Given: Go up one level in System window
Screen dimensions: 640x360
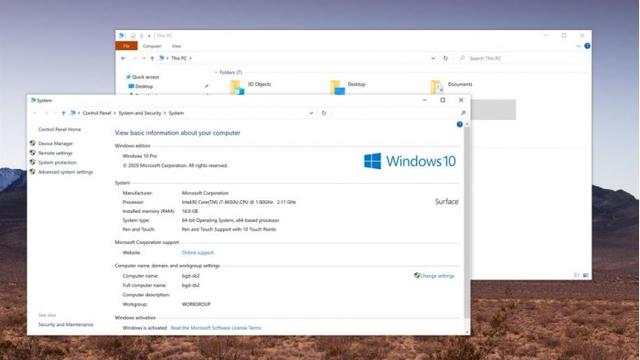Looking at the screenshot, I should [x=63, y=113].
